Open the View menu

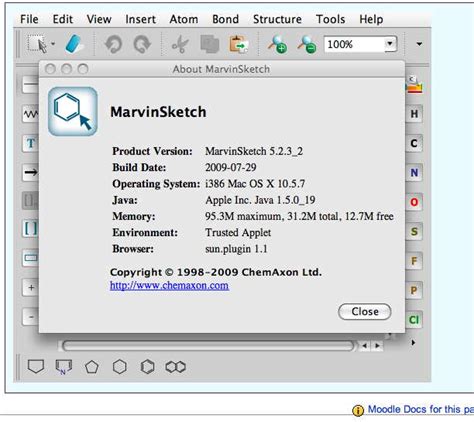pos(99,19)
